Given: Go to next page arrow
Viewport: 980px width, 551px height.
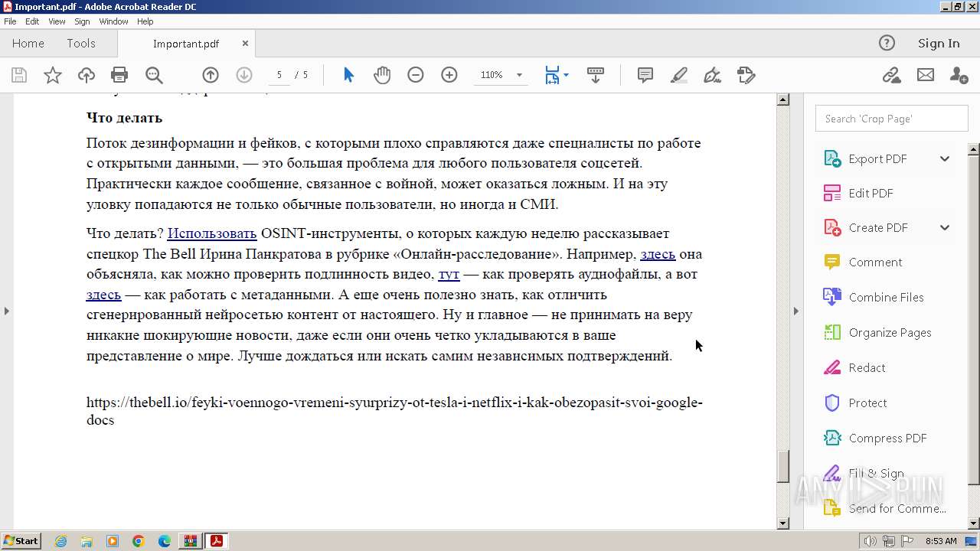Looking at the screenshot, I should (x=244, y=75).
